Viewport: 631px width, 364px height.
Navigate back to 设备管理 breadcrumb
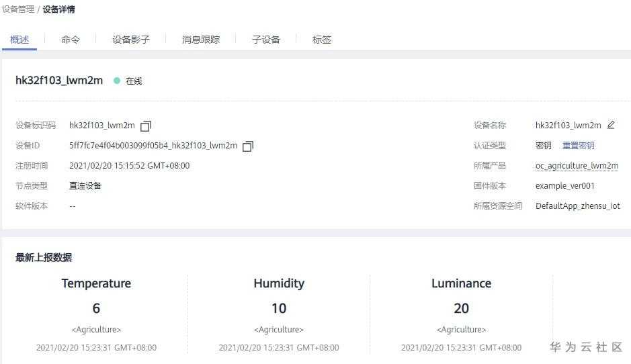(x=17, y=9)
